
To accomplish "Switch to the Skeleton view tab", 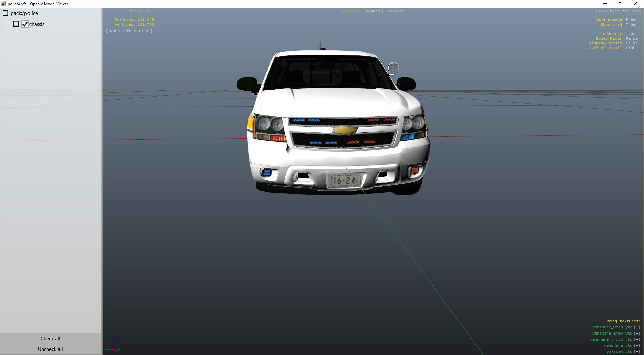I will (394, 11).
